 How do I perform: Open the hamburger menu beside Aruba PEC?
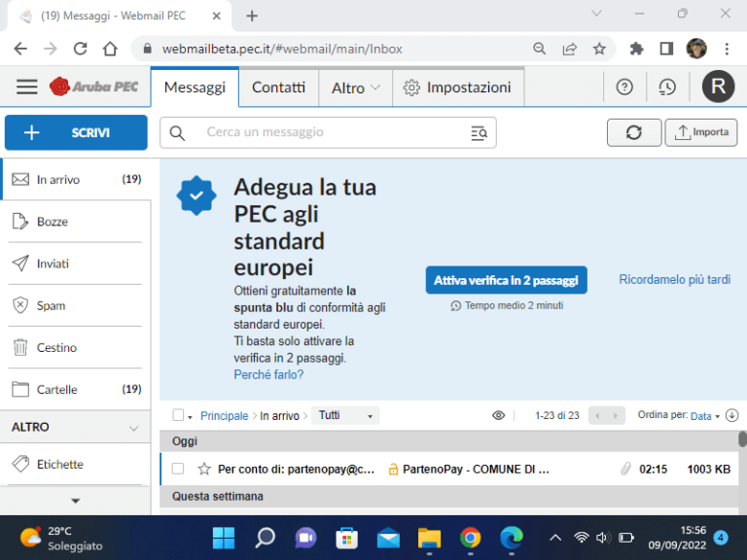[x=26, y=87]
